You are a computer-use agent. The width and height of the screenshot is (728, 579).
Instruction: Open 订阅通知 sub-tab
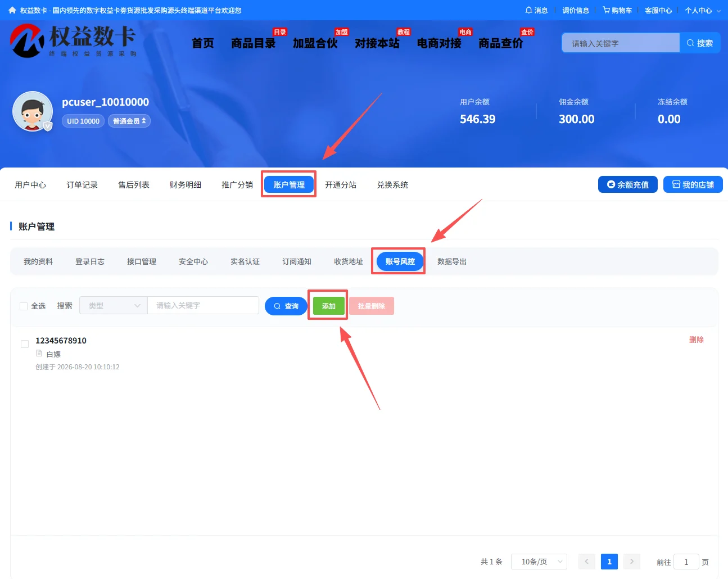coord(297,261)
